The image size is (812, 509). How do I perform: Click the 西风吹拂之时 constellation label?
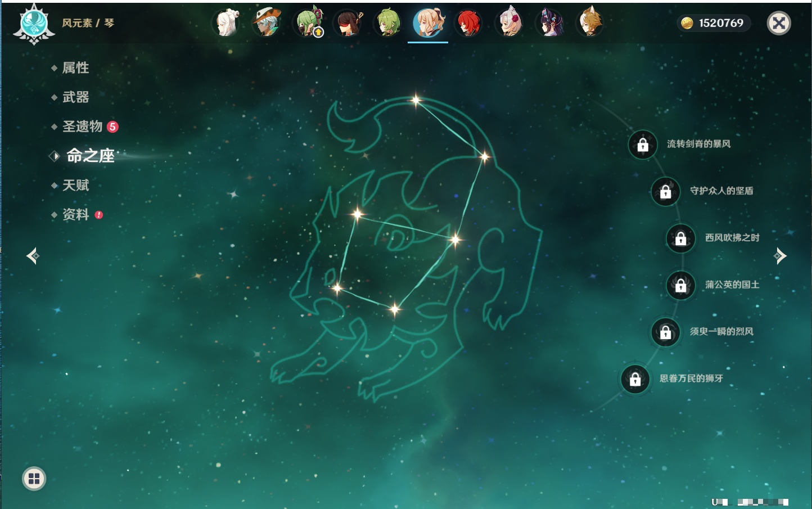(x=732, y=237)
